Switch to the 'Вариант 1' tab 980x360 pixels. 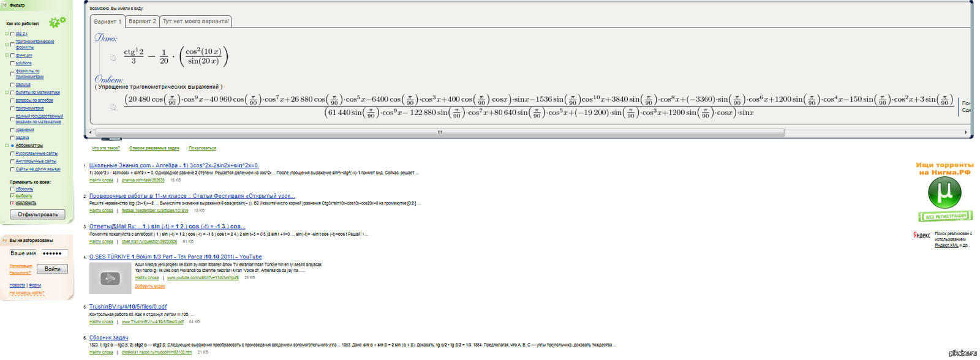coord(107,21)
